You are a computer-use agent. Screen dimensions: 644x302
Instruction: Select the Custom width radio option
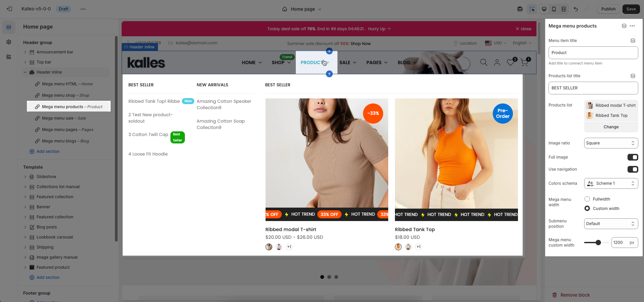(587, 209)
